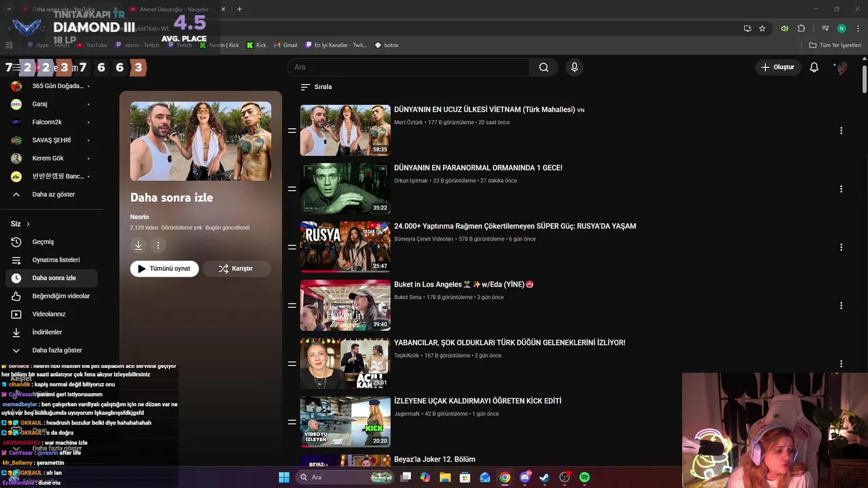The width and height of the screenshot is (868, 488).
Task: Open Beğendiğim videolar in sidebar
Action: [52, 296]
